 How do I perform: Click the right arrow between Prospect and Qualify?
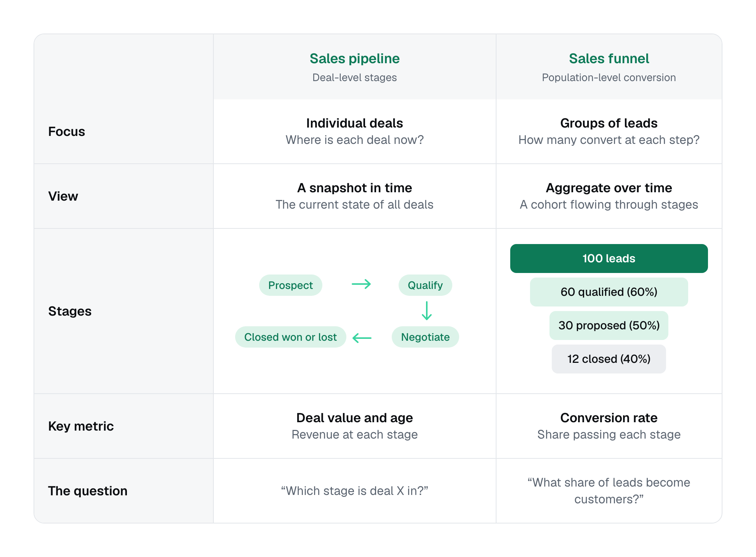click(x=361, y=284)
